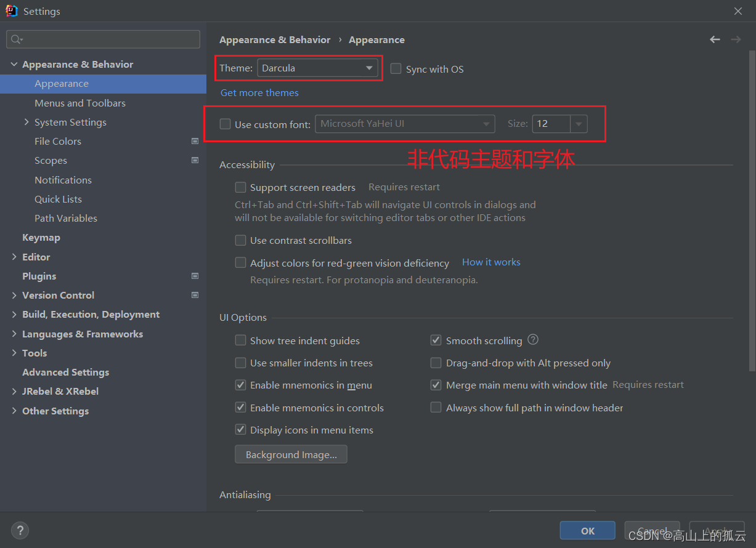Uncheck Merge main menu with window title

pyautogui.click(x=436, y=385)
